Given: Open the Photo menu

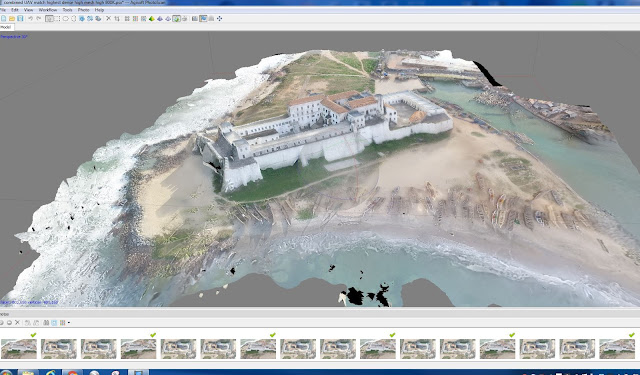Looking at the screenshot, I should [83, 10].
